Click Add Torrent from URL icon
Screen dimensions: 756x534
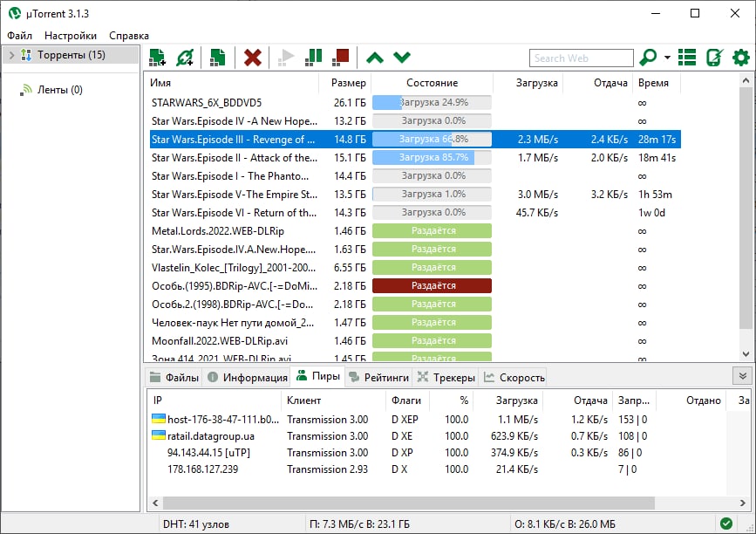[185, 58]
